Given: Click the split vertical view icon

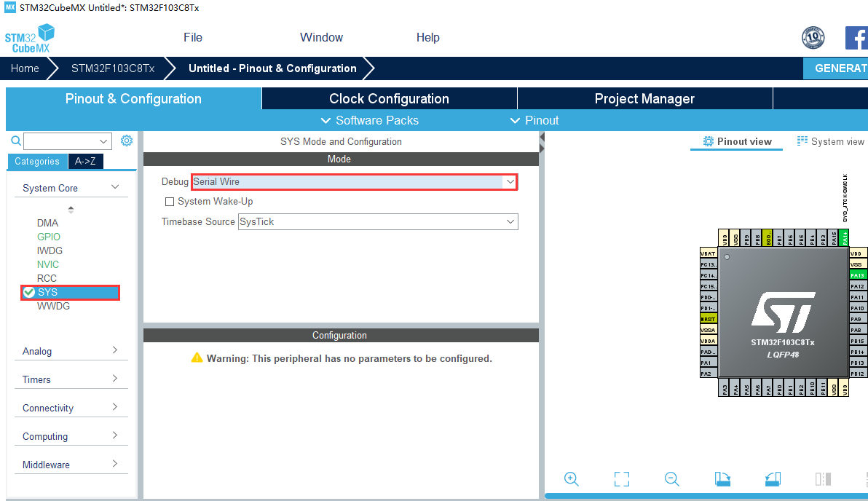Looking at the screenshot, I should point(823,479).
